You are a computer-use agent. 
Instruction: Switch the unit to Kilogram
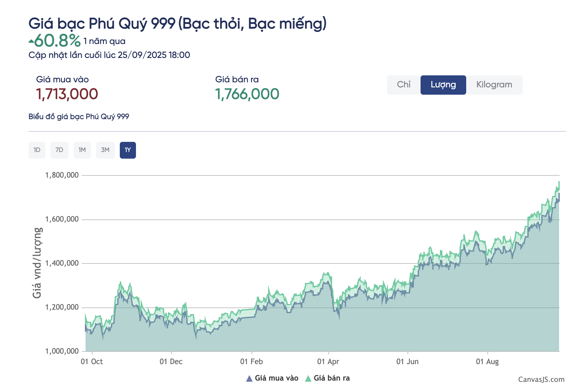coord(494,85)
